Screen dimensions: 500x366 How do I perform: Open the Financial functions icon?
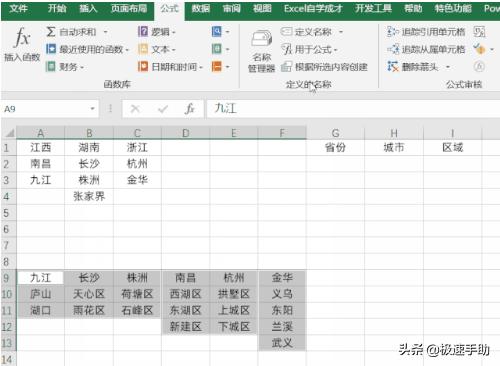[x=51, y=67]
